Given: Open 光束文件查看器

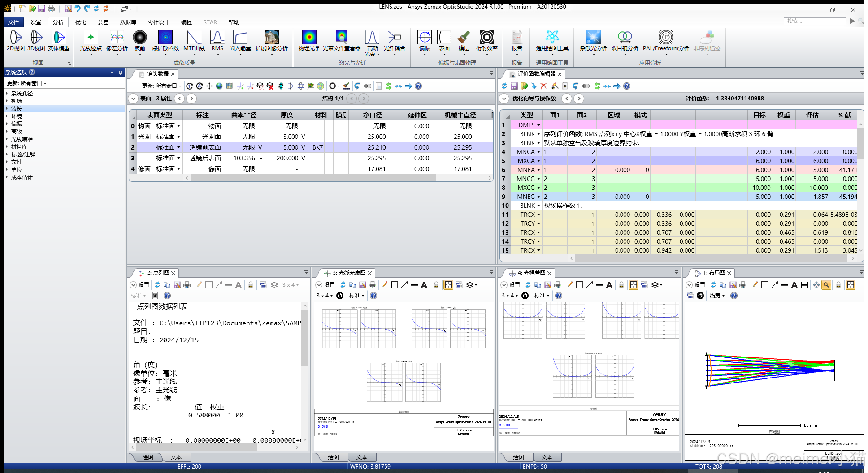Looking at the screenshot, I should click(342, 41).
